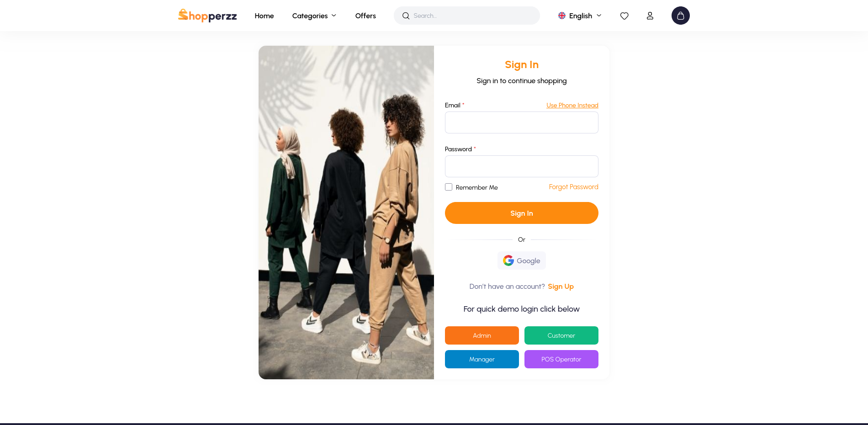Click the chevron next to Categories

tap(334, 16)
